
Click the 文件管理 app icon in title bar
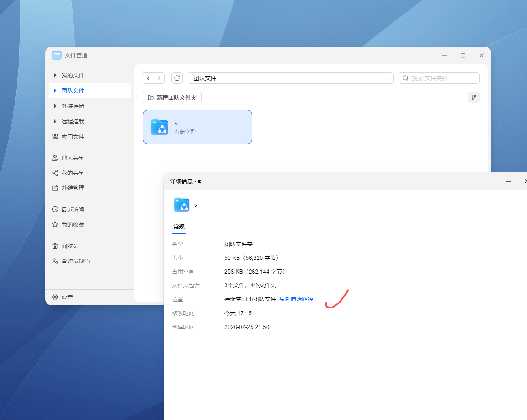[57, 55]
